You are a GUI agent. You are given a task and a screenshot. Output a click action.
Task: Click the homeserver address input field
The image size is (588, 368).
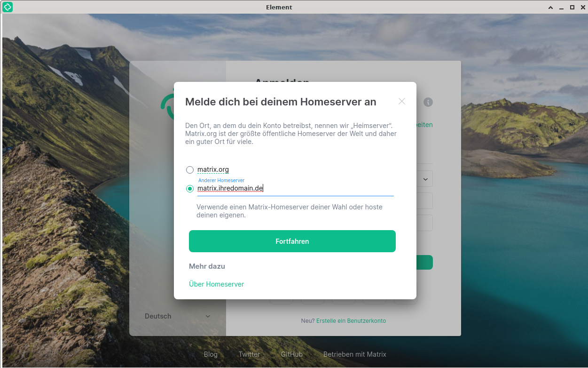coord(295,189)
